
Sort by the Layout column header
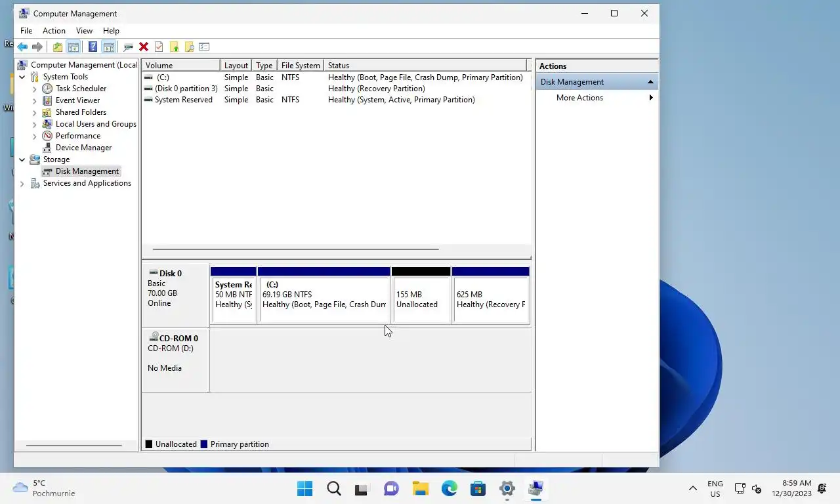(x=236, y=65)
